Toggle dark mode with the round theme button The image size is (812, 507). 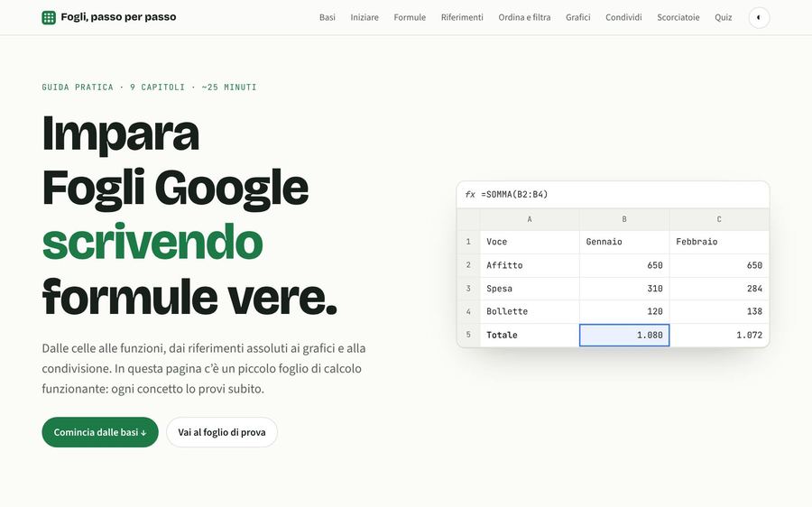[x=759, y=18]
